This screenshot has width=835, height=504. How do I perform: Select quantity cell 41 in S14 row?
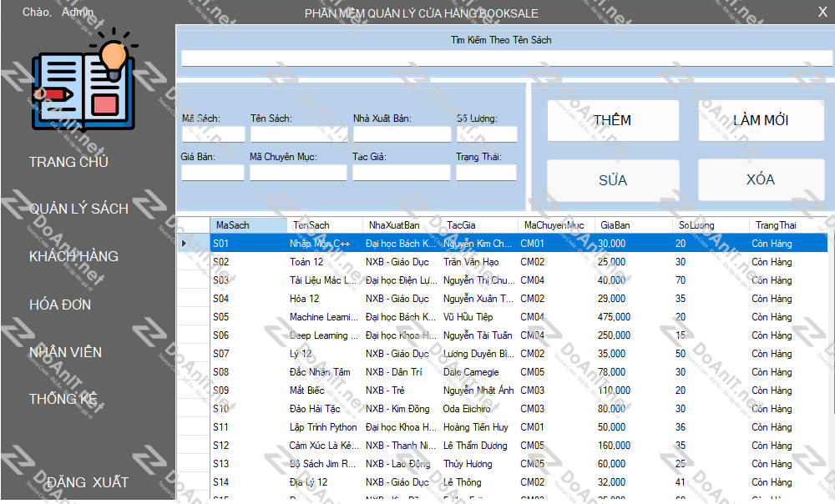point(711,482)
